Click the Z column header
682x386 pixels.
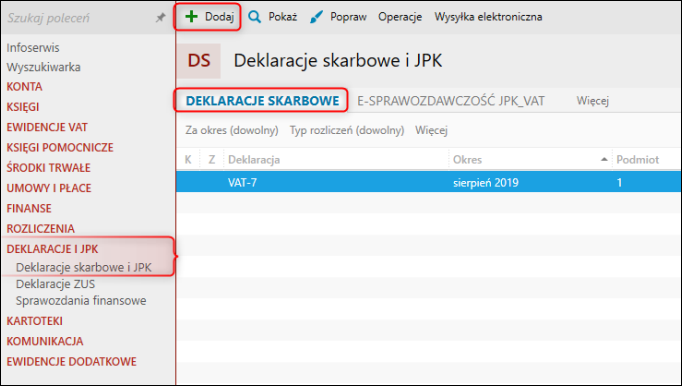point(211,160)
